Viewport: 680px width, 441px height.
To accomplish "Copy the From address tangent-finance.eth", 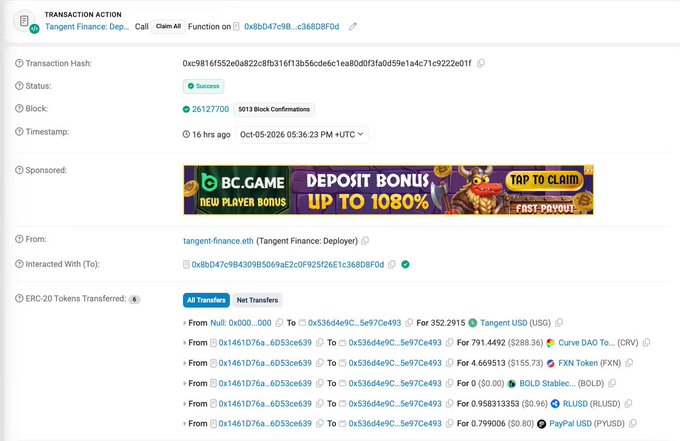I will click(x=365, y=241).
